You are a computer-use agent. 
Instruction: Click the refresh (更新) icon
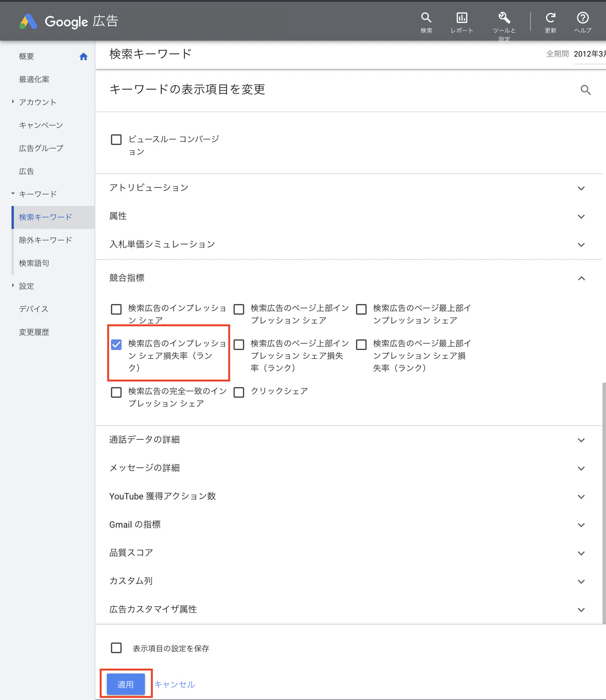(x=550, y=18)
